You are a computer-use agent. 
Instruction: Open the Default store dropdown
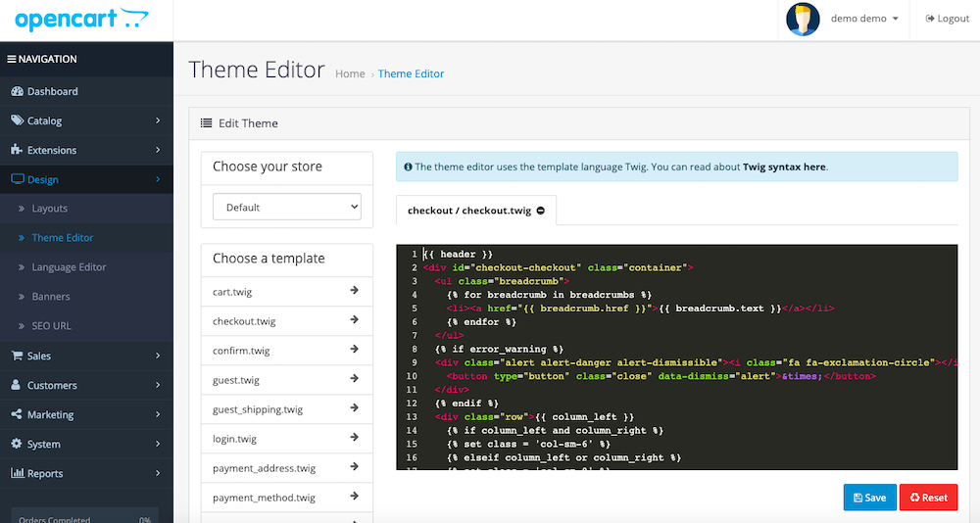click(287, 207)
